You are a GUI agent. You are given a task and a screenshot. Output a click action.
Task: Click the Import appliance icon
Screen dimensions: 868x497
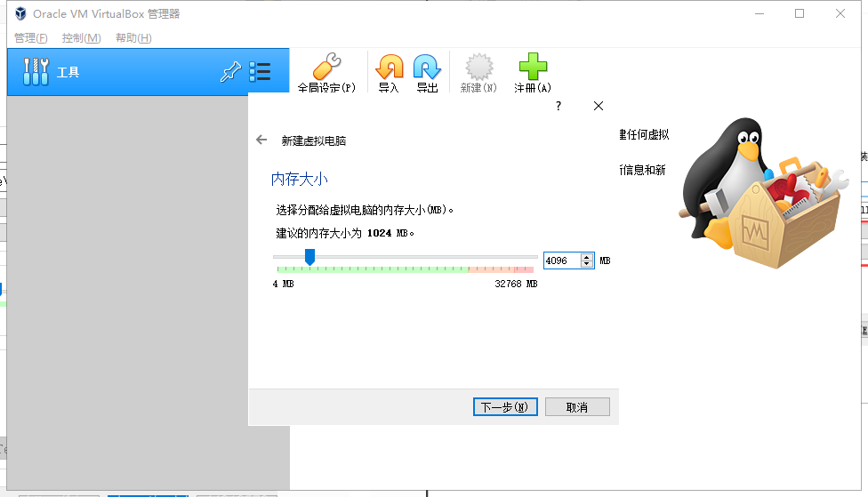[x=390, y=68]
